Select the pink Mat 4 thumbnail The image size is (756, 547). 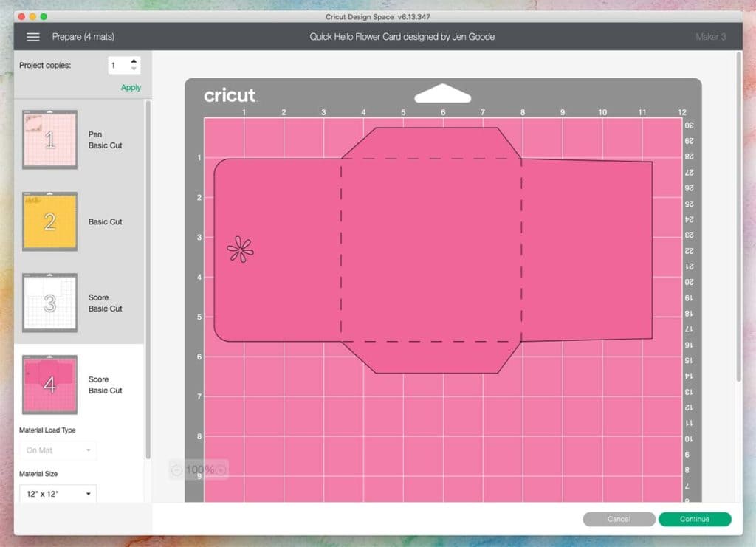[49, 385]
